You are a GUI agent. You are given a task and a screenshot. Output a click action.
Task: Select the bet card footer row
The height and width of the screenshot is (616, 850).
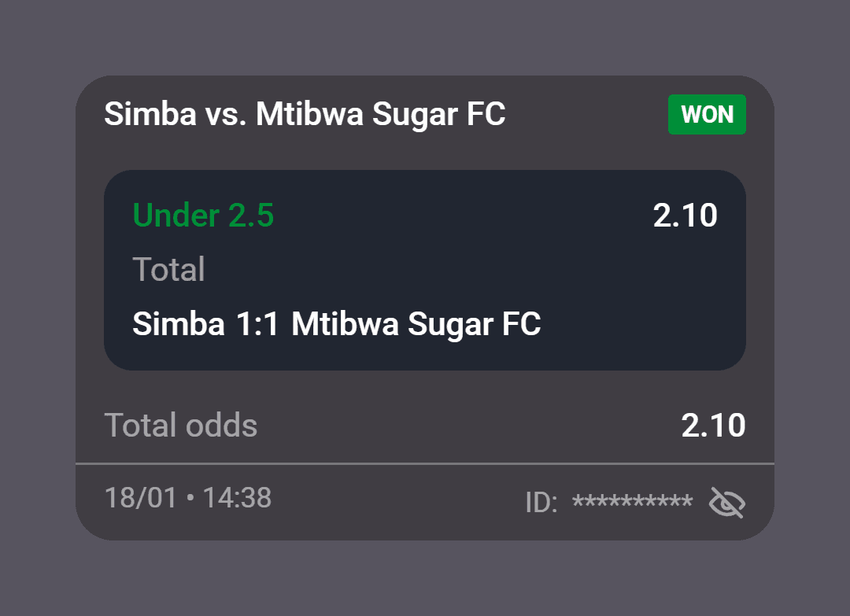[x=425, y=497]
